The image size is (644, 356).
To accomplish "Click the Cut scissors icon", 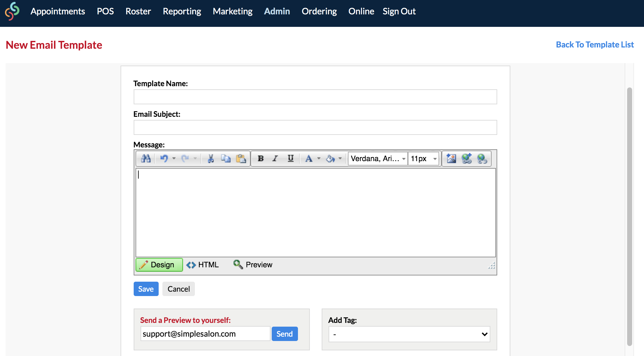I will [x=211, y=159].
